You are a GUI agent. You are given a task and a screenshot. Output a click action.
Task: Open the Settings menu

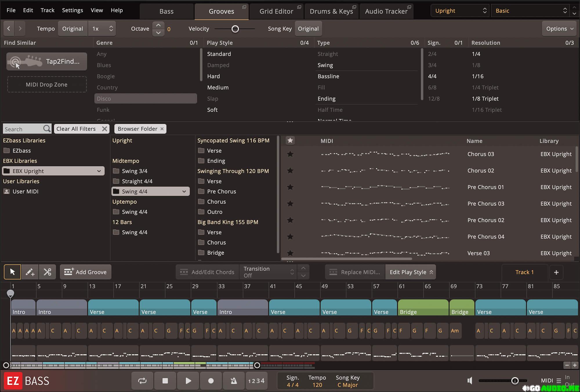click(72, 10)
